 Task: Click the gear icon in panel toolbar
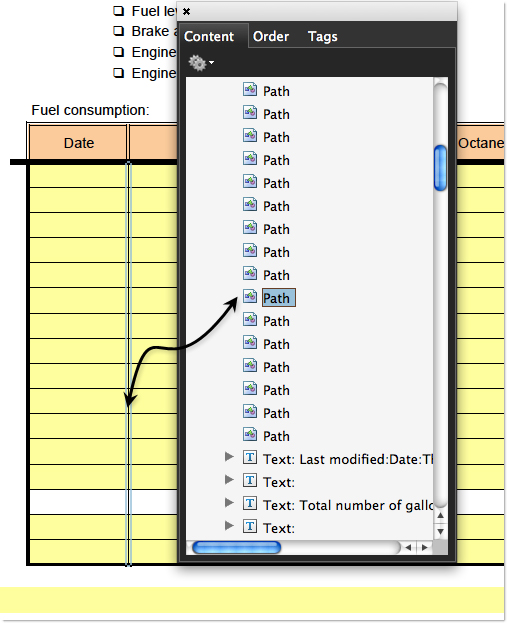197,63
